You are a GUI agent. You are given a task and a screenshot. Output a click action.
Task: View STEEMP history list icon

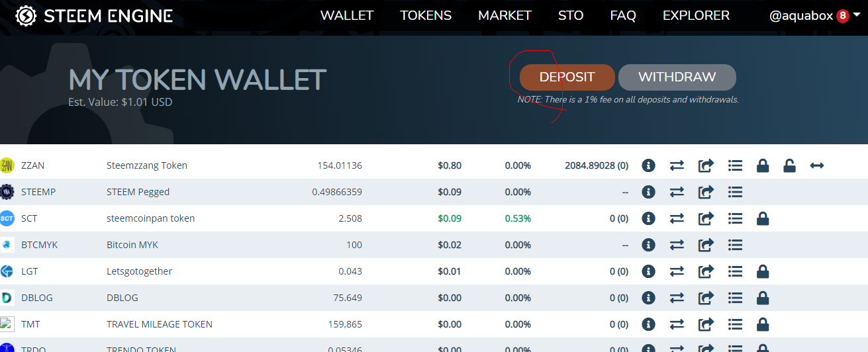point(735,192)
